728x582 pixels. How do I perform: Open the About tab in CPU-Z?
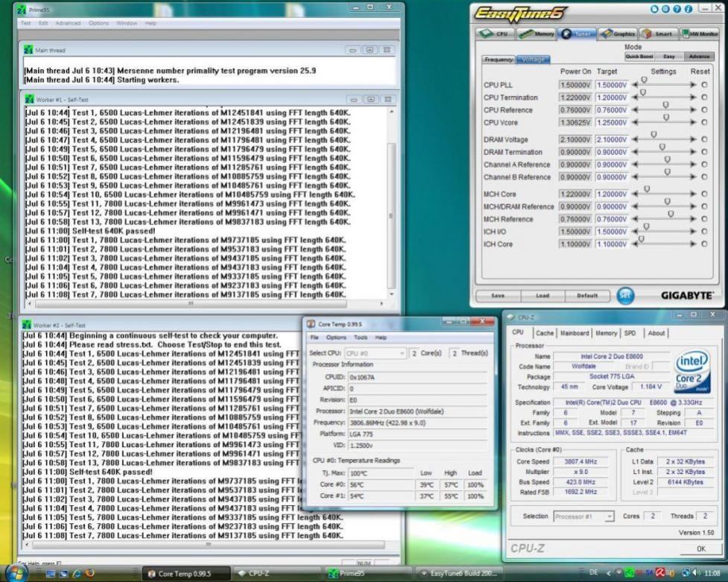point(656,333)
